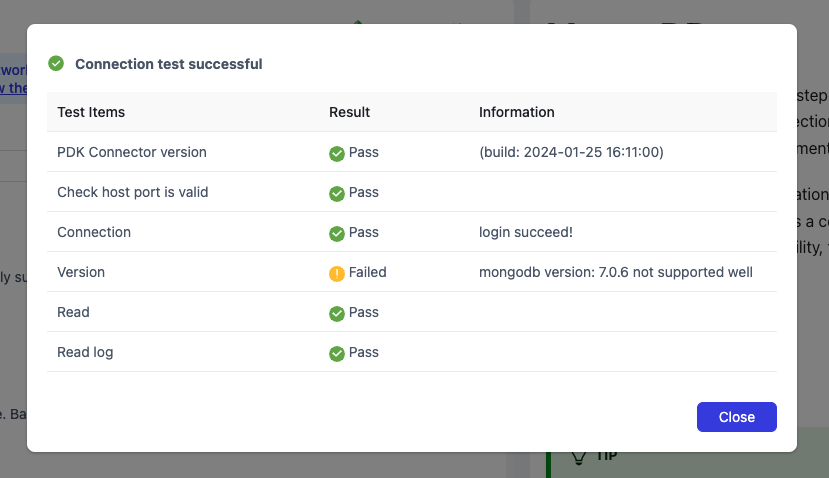
Task: Click Pass icon for PDK Connector version
Action: 337,153
